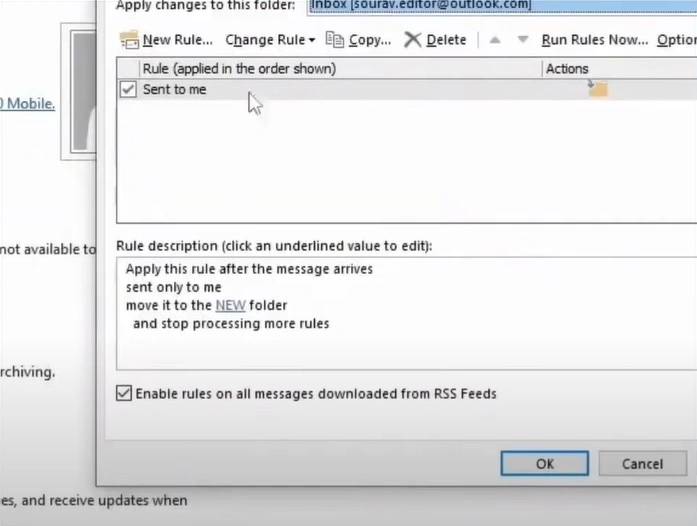Open the Apply changes folder combo box

click(x=502, y=6)
